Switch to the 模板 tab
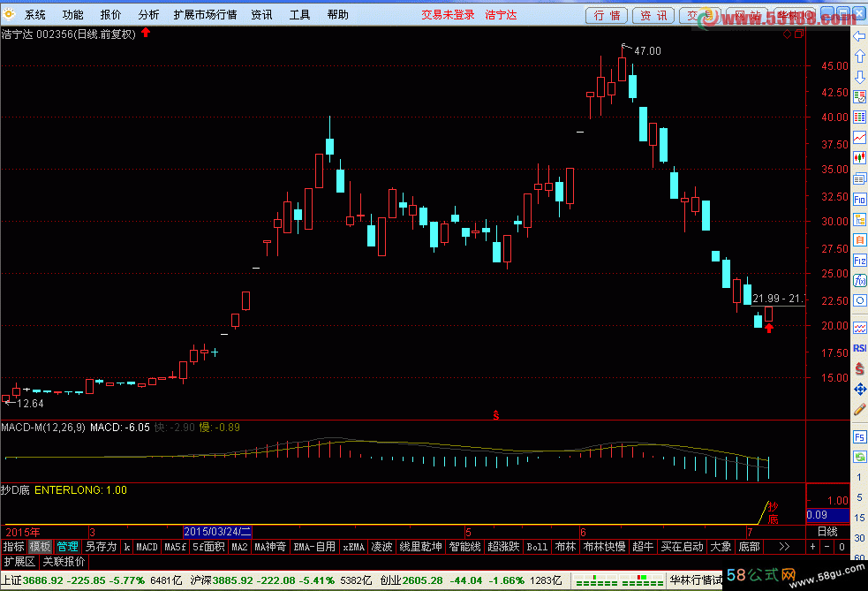 [x=40, y=547]
